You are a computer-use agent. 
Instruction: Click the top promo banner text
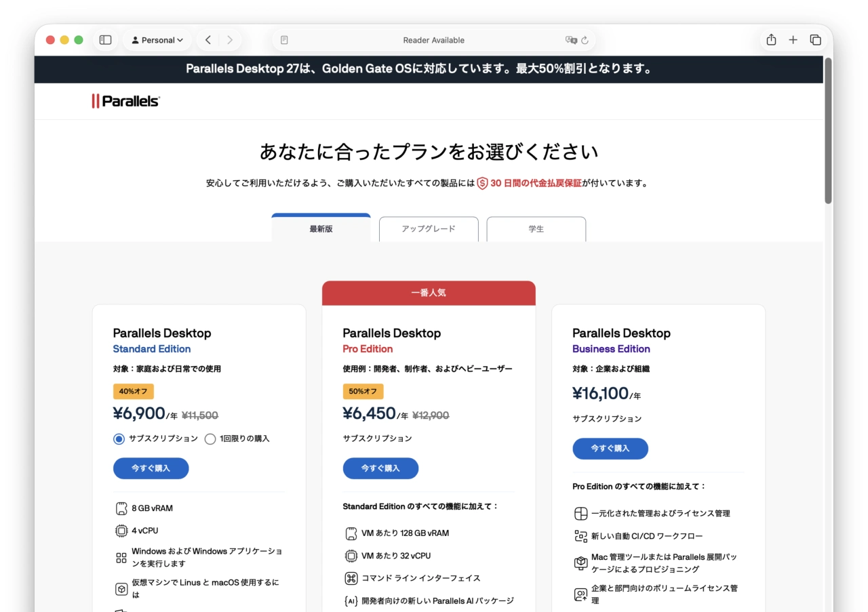coord(420,69)
